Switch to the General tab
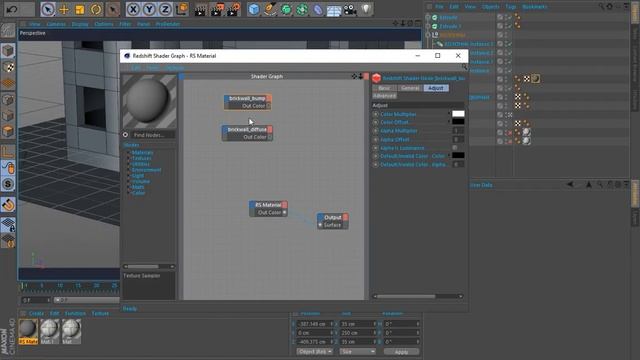Image resolution: width=640 pixels, height=360 pixels. click(x=410, y=88)
